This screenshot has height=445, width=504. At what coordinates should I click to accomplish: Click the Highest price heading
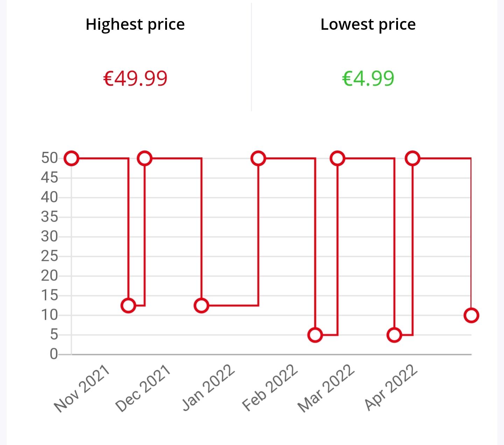[135, 24]
